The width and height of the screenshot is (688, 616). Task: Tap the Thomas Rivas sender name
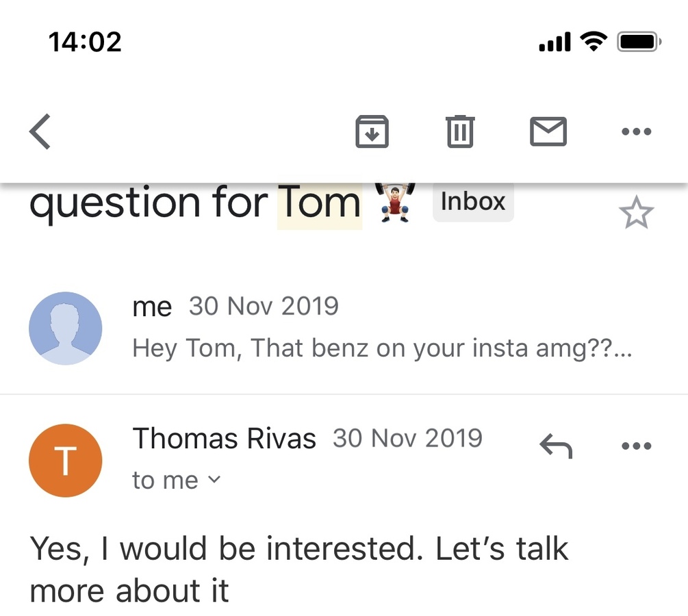point(224,439)
